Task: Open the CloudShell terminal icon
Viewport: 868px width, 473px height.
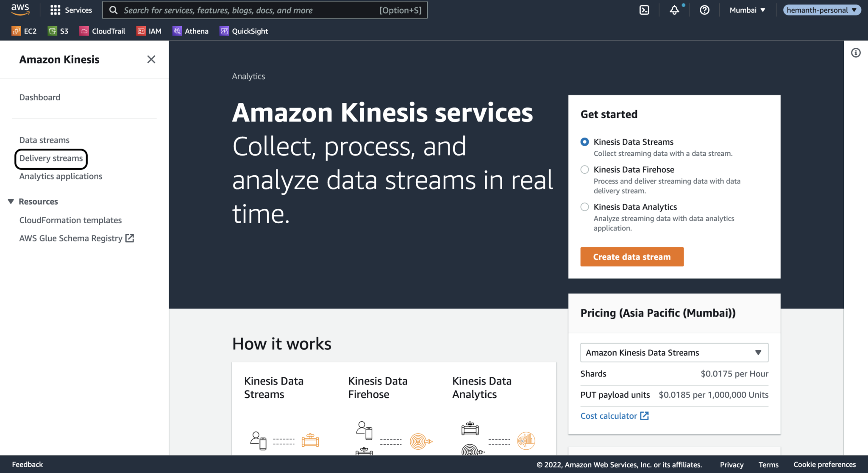Action: coord(644,10)
